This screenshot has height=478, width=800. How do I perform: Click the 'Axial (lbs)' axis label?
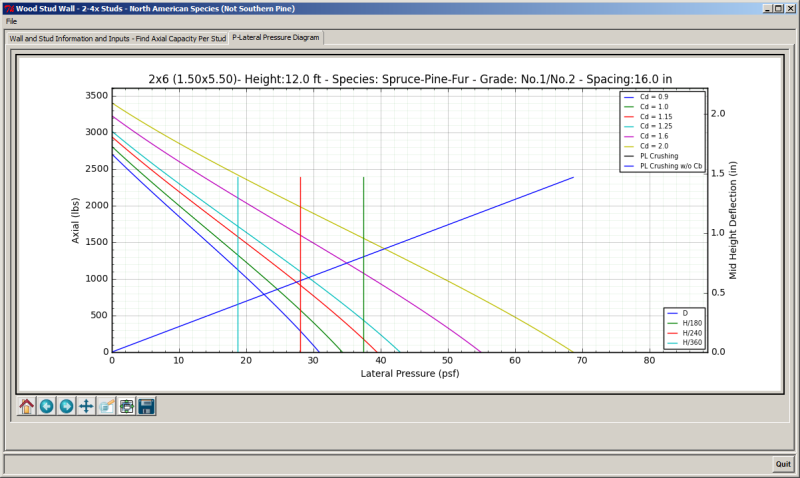(76, 220)
